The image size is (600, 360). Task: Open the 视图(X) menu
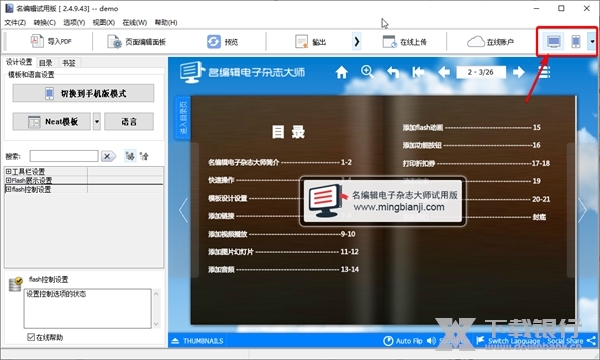point(104,23)
